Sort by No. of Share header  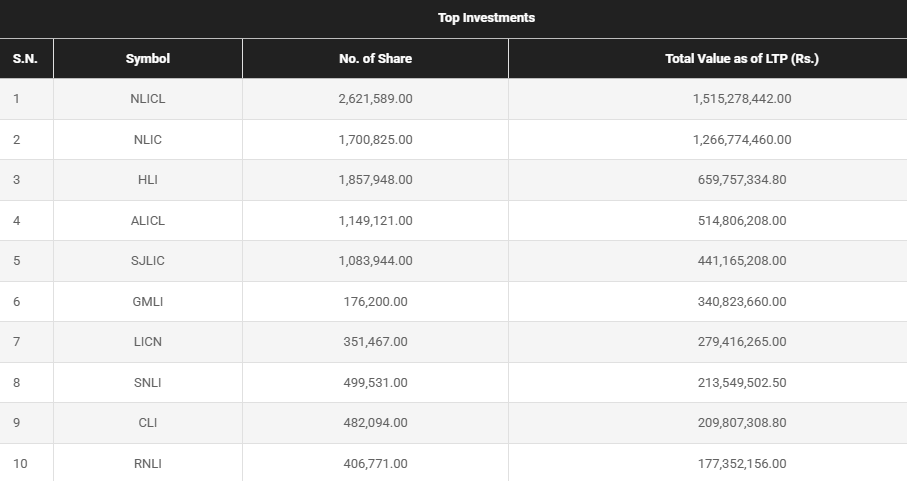click(375, 59)
